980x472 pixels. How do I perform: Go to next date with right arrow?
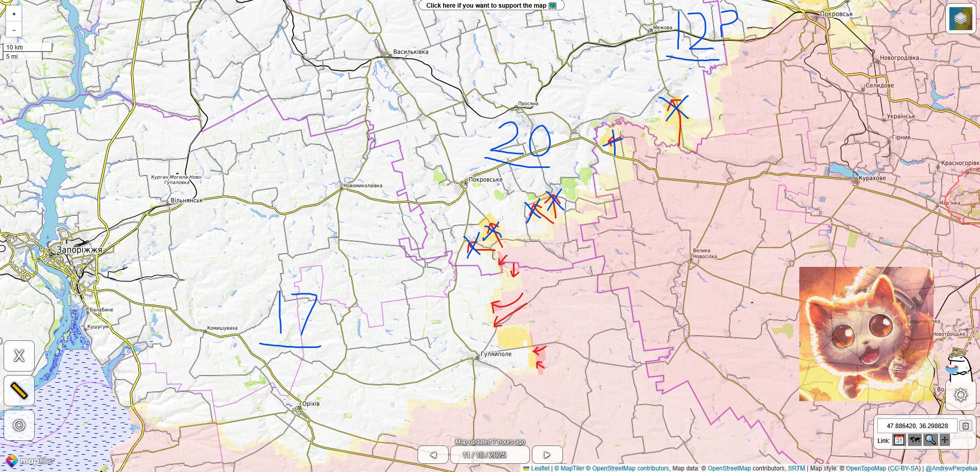(547, 455)
